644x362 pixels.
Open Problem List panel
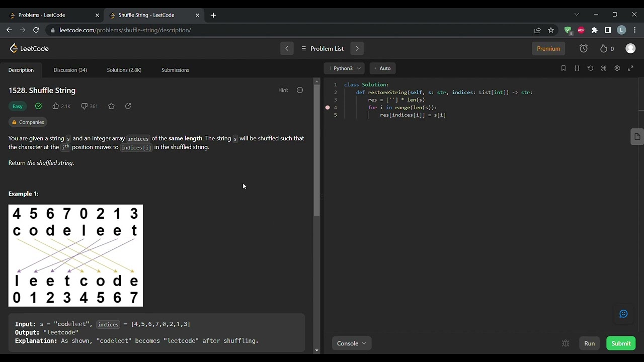click(x=323, y=48)
